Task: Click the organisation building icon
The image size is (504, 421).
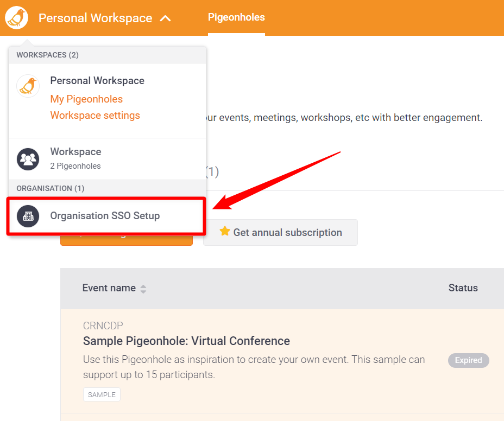Action: [28, 216]
